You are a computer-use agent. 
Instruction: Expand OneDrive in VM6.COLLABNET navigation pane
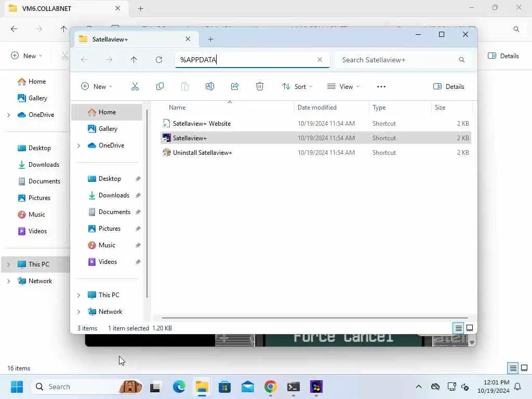(9, 115)
